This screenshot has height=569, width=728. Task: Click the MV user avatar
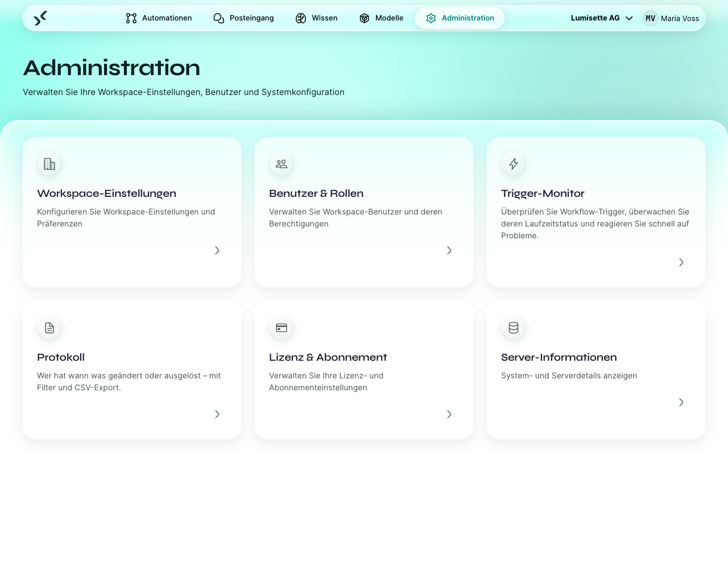[x=651, y=18]
